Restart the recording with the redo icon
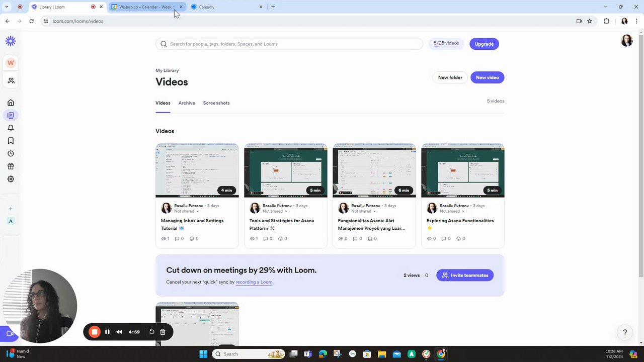This screenshot has height=362, width=644. coord(152,332)
